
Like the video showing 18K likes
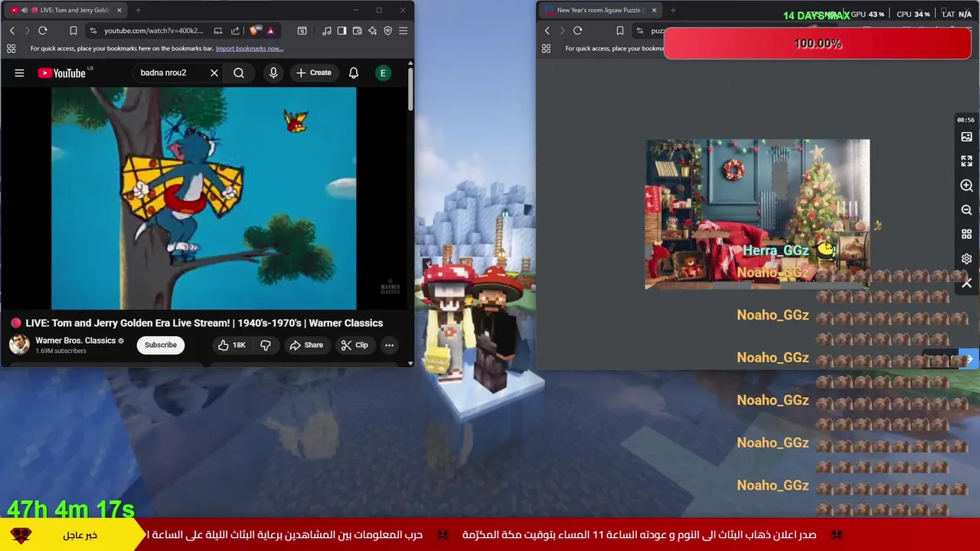231,345
